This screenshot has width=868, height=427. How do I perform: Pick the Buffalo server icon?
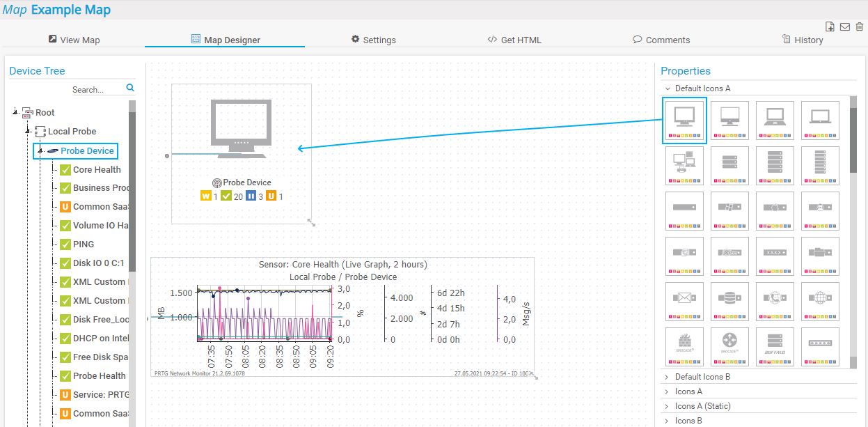coord(775,346)
